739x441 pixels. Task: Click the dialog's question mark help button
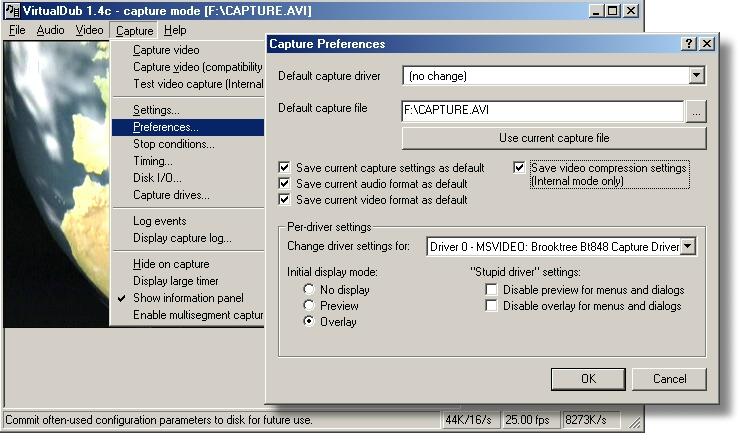(689, 44)
